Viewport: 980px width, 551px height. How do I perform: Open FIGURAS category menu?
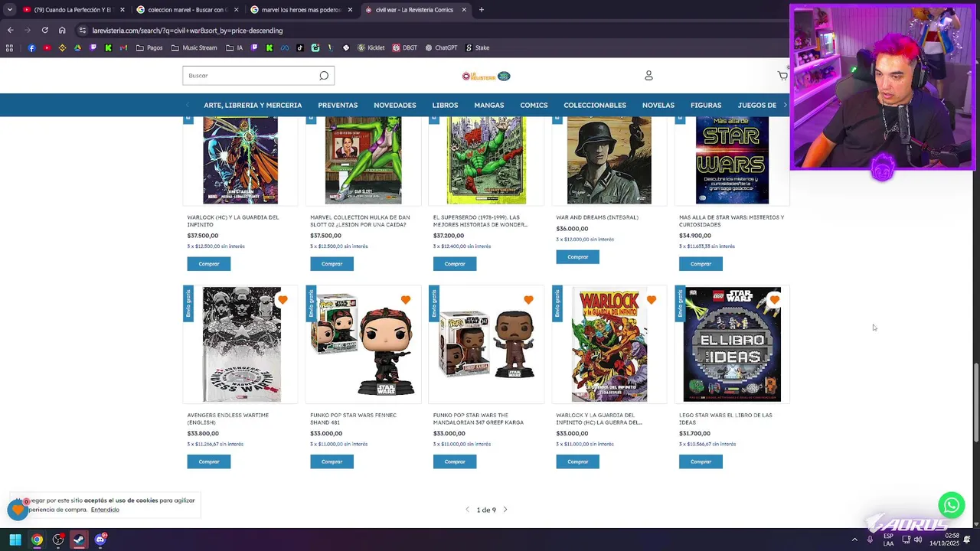[x=706, y=105]
